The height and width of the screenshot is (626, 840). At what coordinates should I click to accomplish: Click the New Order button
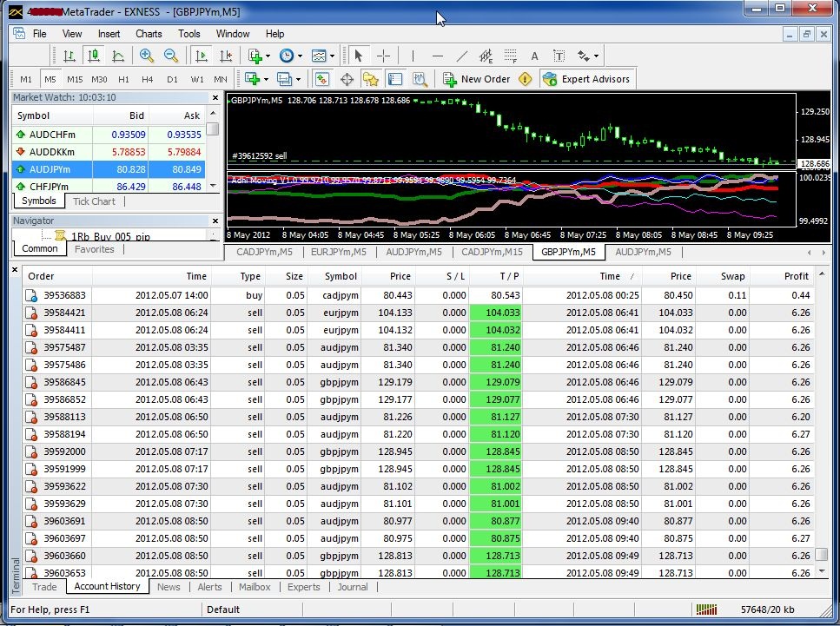click(x=476, y=79)
